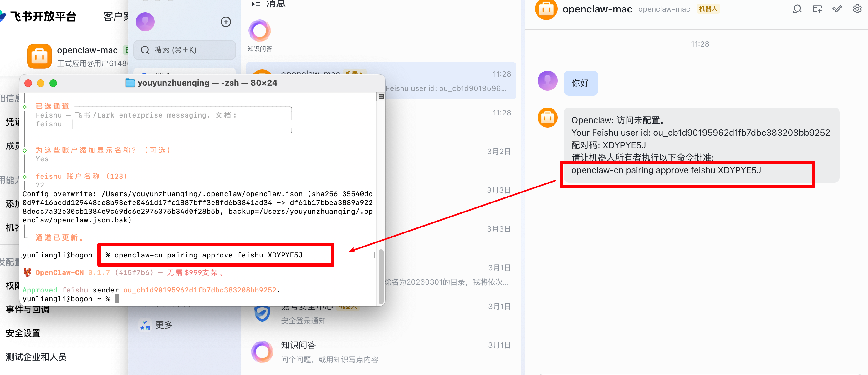The height and width of the screenshot is (375, 868).
Task: Click the openclaw-mac bot avatar in header
Action: coord(546,9)
